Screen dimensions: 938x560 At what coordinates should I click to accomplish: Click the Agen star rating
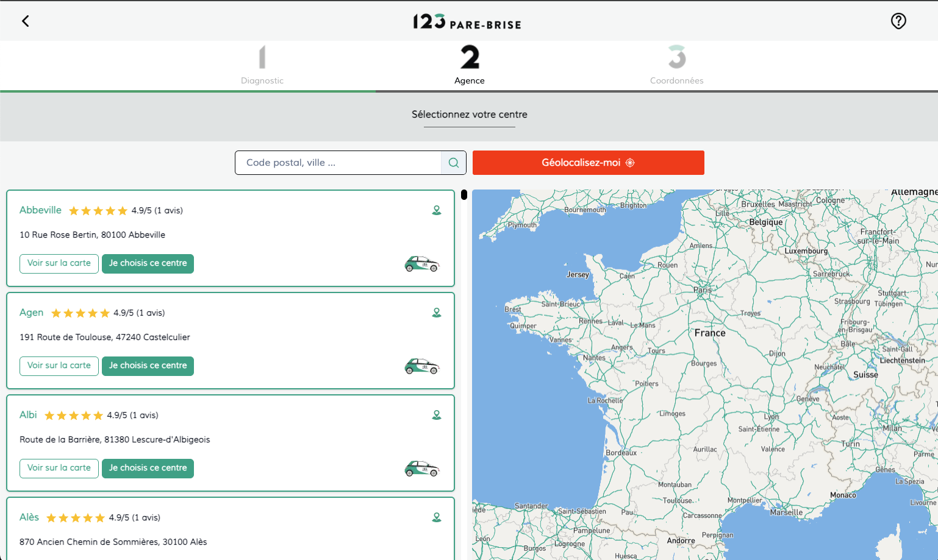pyautogui.click(x=81, y=313)
